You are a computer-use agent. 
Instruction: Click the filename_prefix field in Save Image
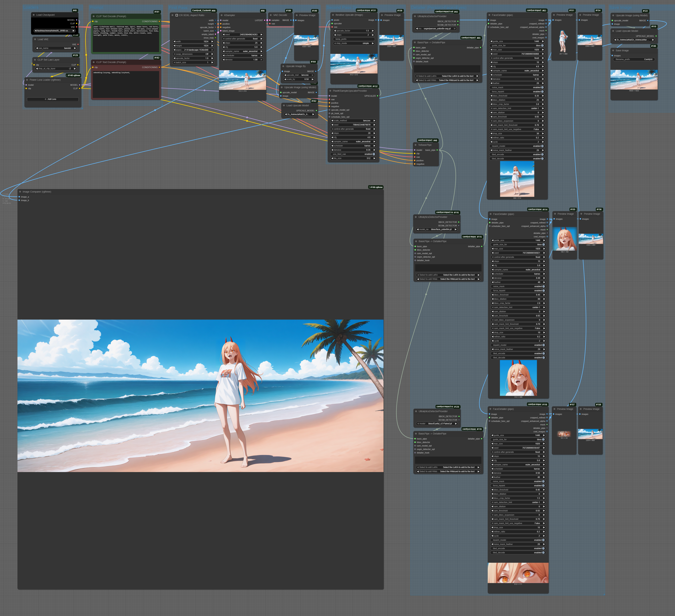click(634, 60)
